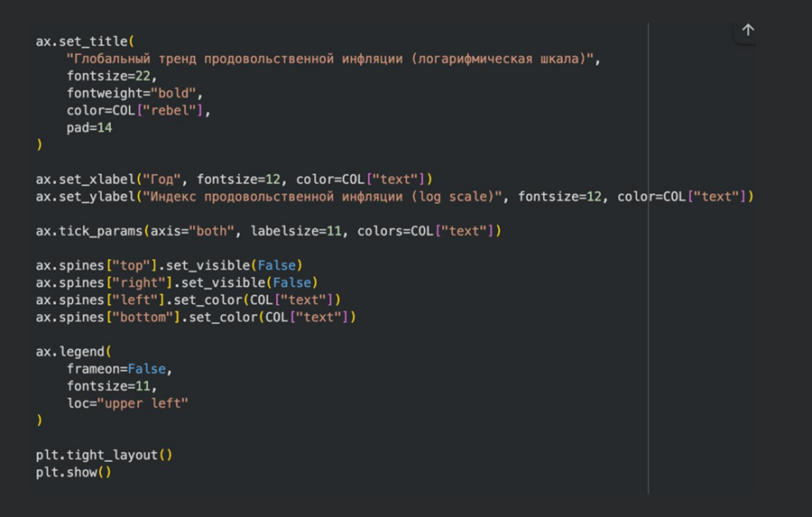Click on the ax.set_title( line
This screenshot has height=517, width=812.
pyautogui.click(x=85, y=42)
